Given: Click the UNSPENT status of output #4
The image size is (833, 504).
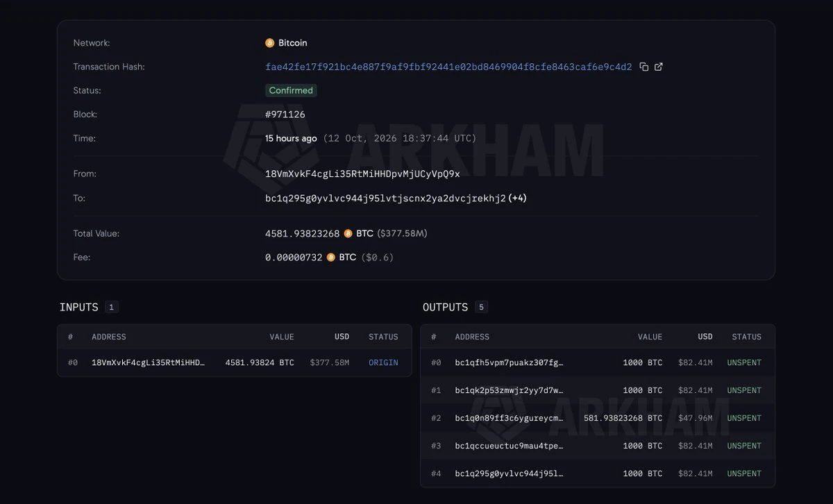Looking at the screenshot, I should pos(744,473).
